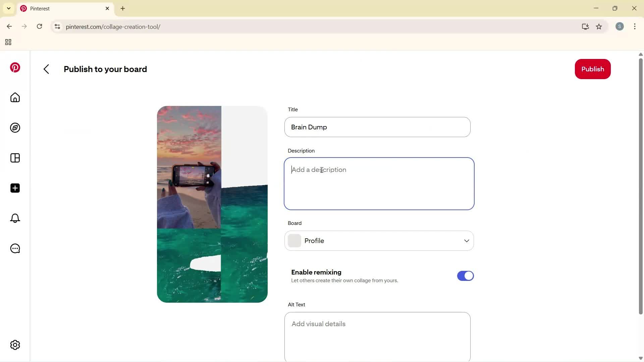Click the Add a description field

379,184
